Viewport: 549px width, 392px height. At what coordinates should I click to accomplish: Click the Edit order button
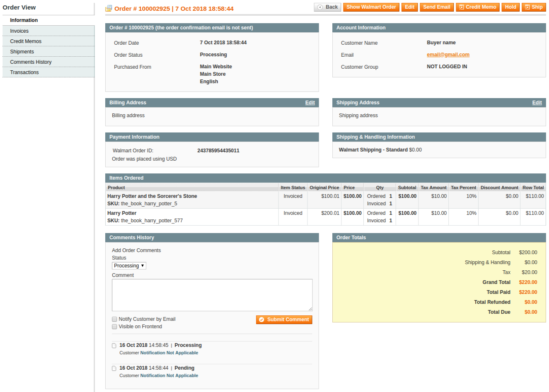pos(409,7)
